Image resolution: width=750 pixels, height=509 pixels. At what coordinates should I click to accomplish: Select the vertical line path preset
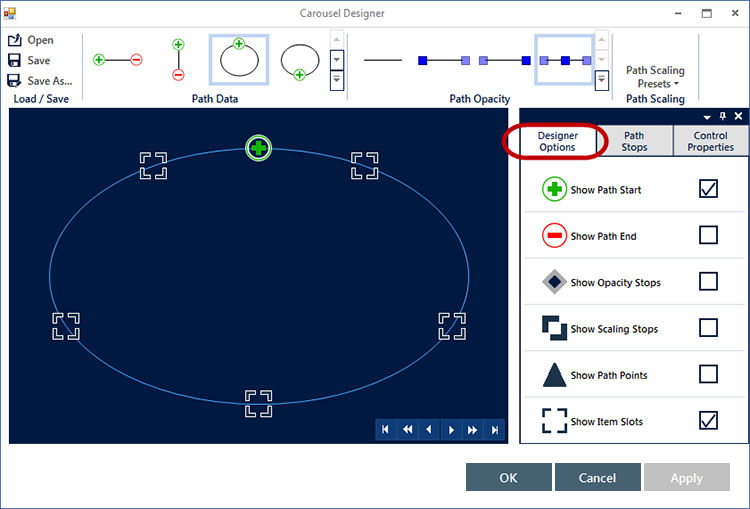(178, 60)
